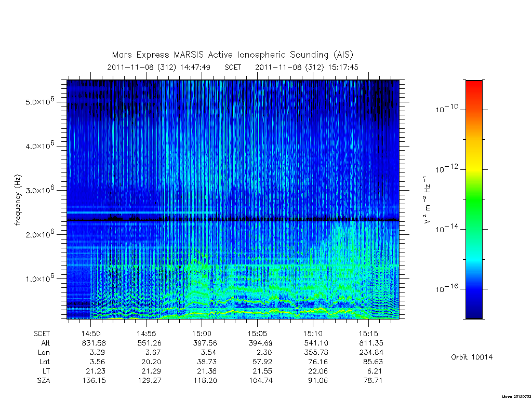This screenshot has width=532, height=399.
Task: Click the green middle of the color bar
Action: click(474, 200)
